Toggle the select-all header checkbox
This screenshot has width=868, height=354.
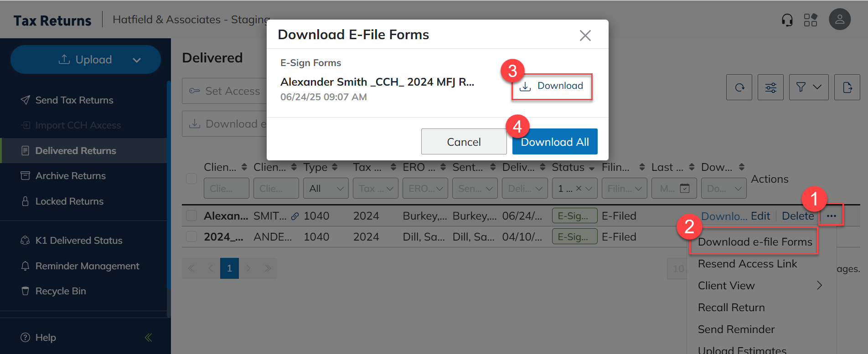[x=191, y=179]
